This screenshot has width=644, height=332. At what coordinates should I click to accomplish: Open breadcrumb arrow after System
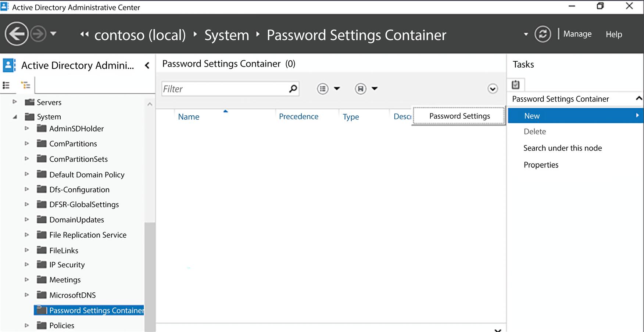pos(258,34)
